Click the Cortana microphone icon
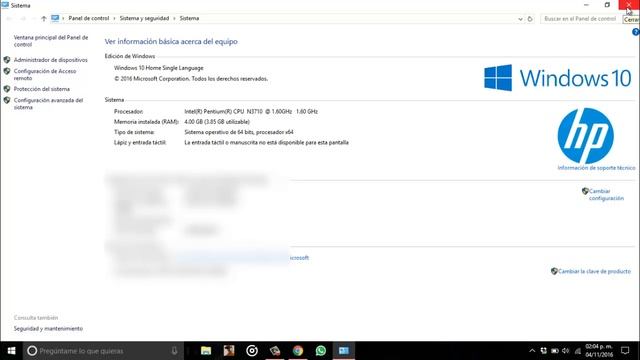Viewport: 640px width, 360px height. click(x=174, y=351)
